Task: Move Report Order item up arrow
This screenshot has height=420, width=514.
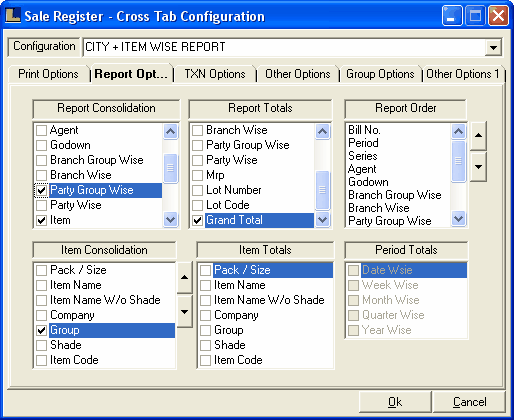Action: (x=478, y=136)
